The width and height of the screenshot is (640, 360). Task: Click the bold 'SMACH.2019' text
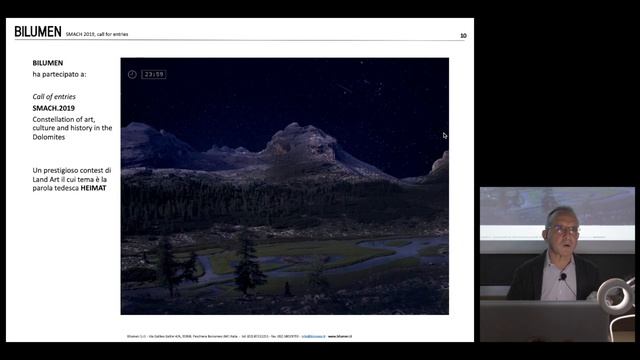(x=53, y=108)
